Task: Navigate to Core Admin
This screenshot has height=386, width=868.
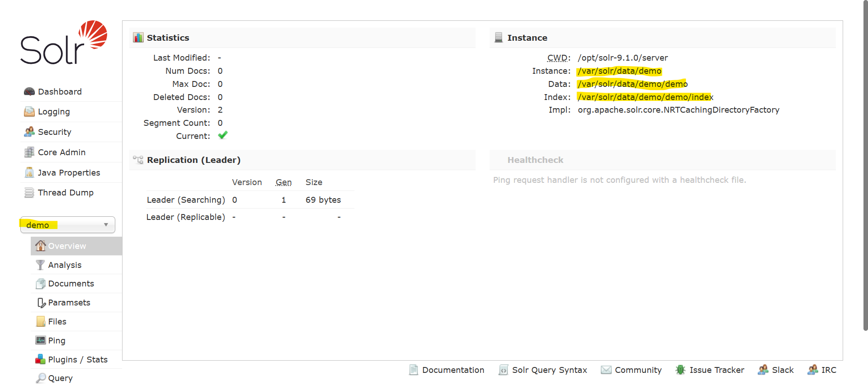Action: click(x=71, y=152)
